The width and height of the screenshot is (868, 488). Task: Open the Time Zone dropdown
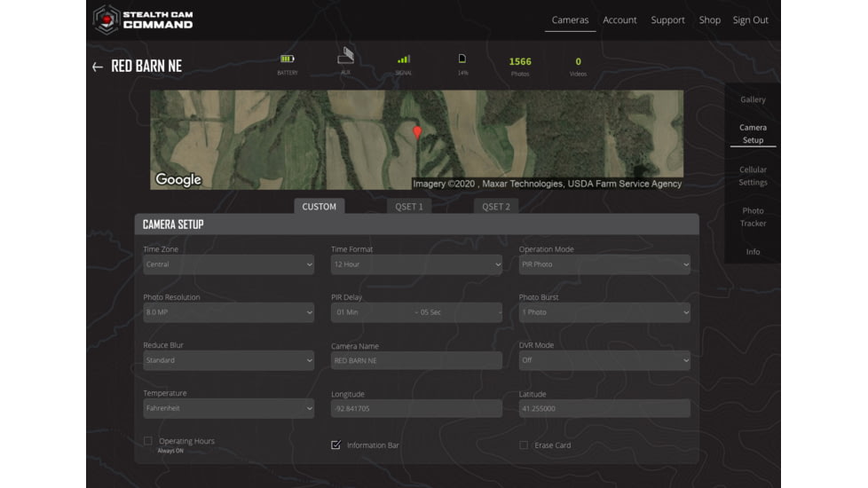[x=228, y=264]
